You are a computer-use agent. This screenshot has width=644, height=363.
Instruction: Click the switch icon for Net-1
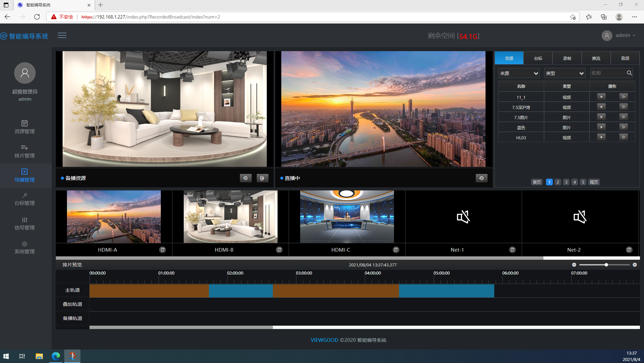(512, 250)
